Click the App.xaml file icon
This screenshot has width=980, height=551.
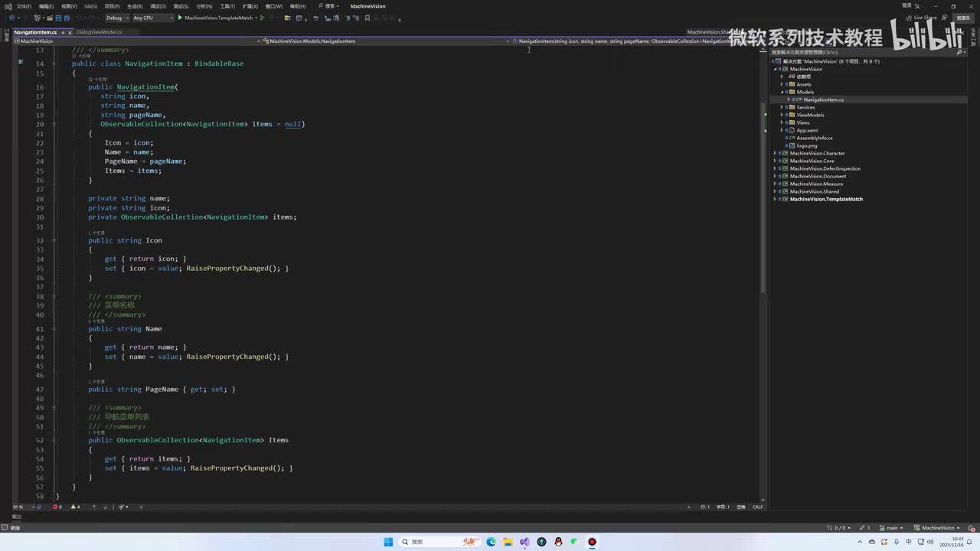(x=792, y=130)
